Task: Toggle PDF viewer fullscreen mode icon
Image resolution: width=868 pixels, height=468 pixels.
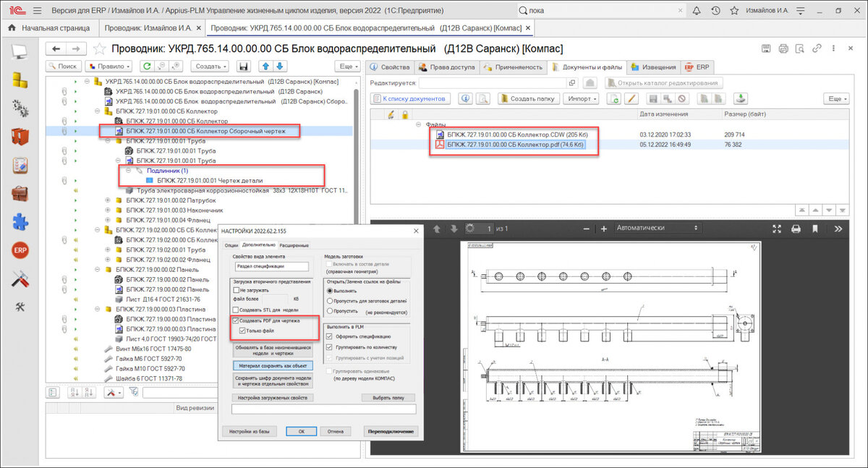Action: pos(777,229)
